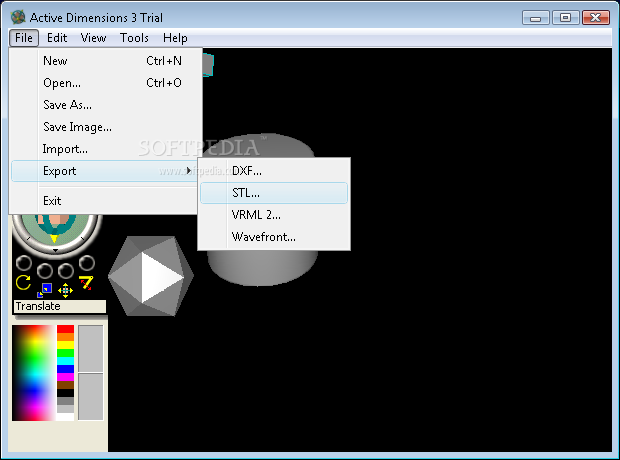Open the Tools menu

point(134,38)
